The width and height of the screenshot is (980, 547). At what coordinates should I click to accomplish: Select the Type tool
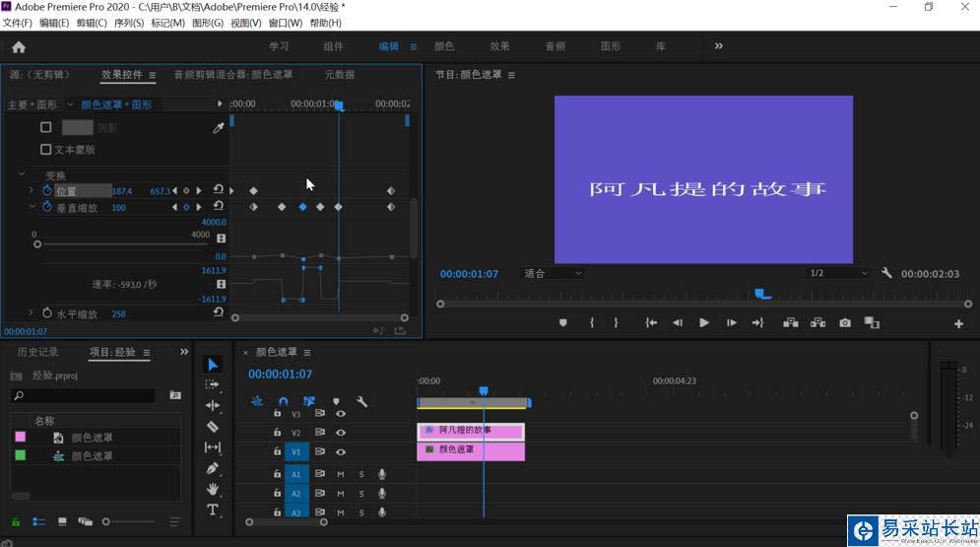(213, 511)
